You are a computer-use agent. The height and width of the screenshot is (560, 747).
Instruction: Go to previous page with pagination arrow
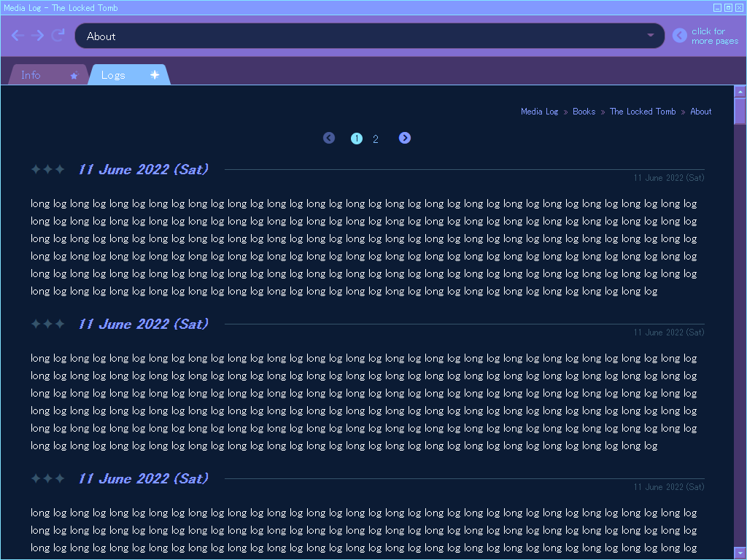pyautogui.click(x=329, y=138)
